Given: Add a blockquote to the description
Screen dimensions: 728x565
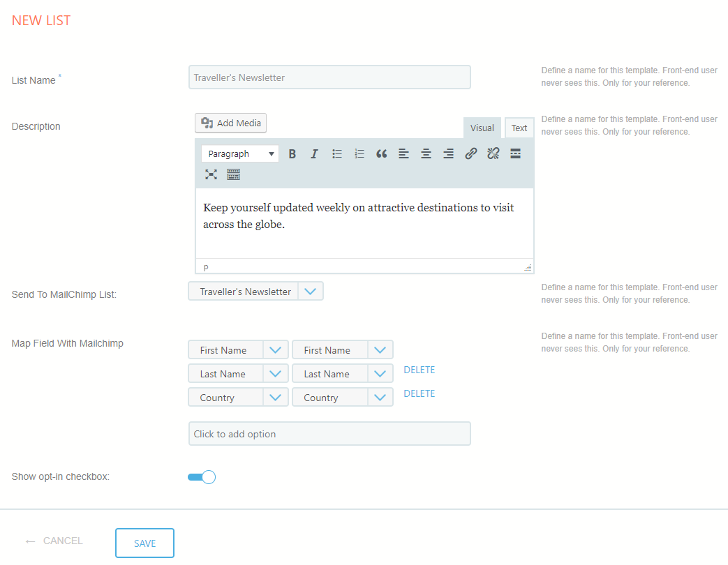Looking at the screenshot, I should (381, 154).
